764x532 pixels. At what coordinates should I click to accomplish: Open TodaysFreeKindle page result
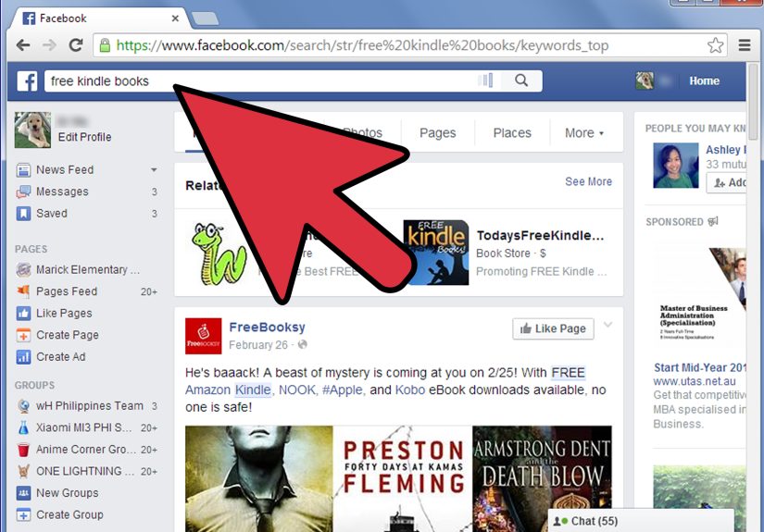(540, 236)
